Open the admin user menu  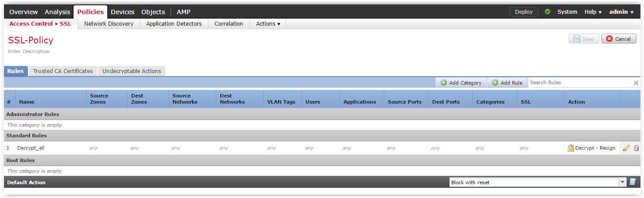click(x=621, y=12)
